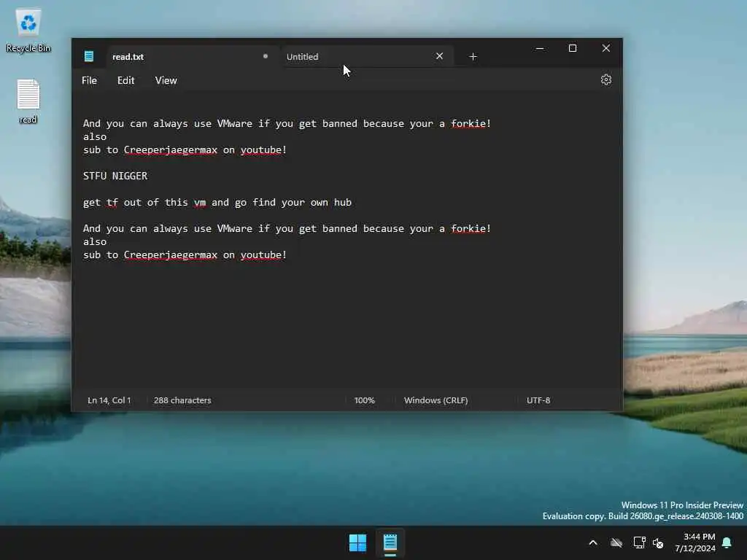Place cursor in empty text area below last line

click(x=347, y=324)
